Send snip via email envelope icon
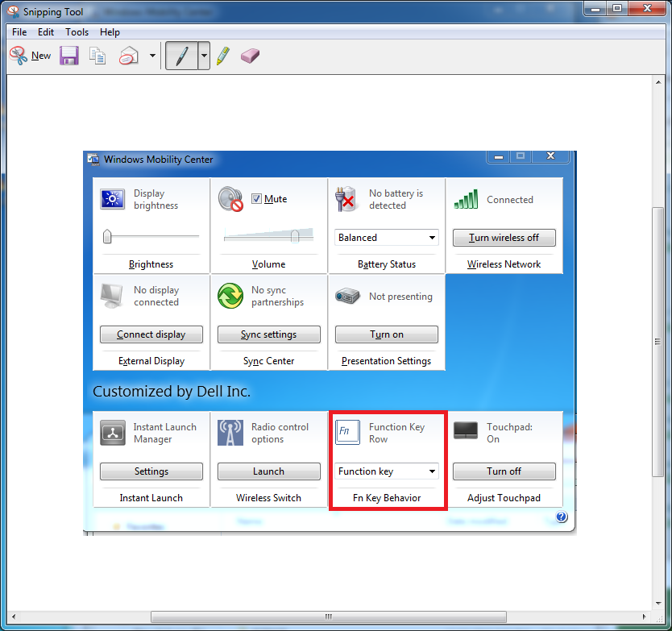The width and height of the screenshot is (672, 631). pyautogui.click(x=129, y=56)
